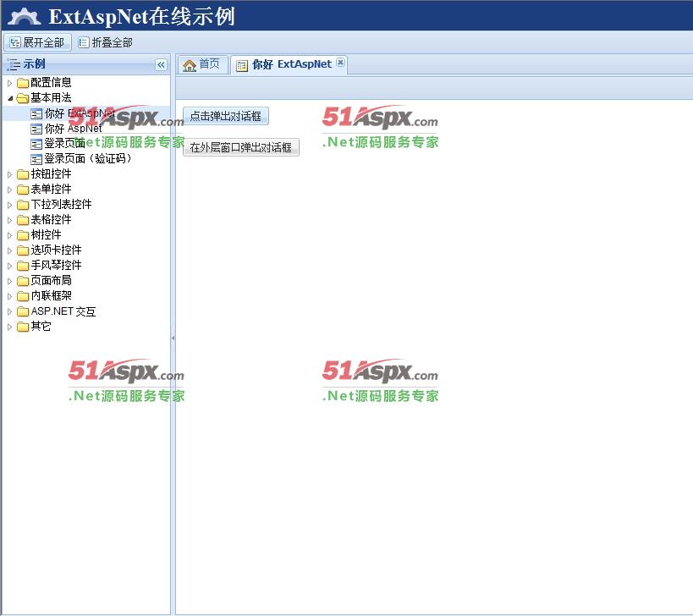Select the 下拉列表控件 folder label
This screenshot has width=693, height=616.
coord(61,205)
